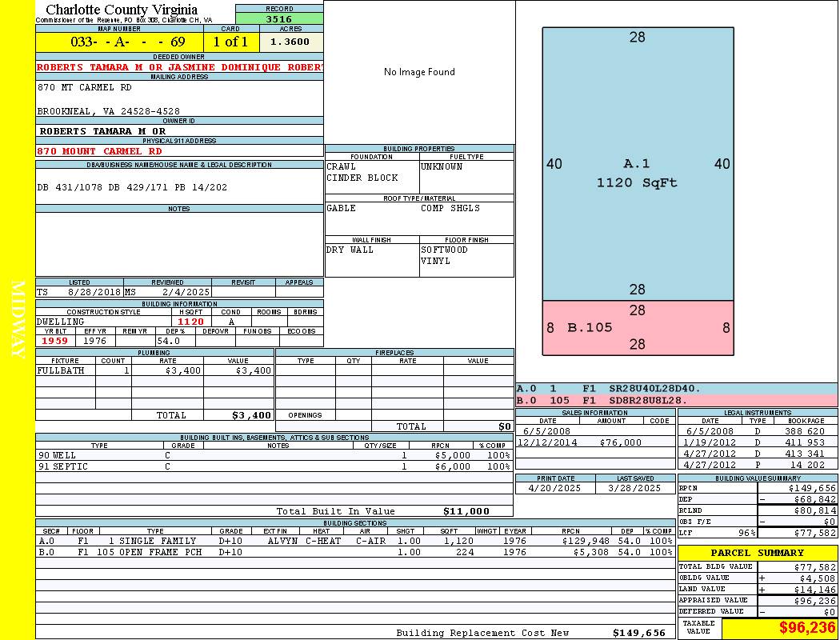This screenshot has width=840, height=640.
Task: Select fireplaces total $0
Action: click(505, 427)
